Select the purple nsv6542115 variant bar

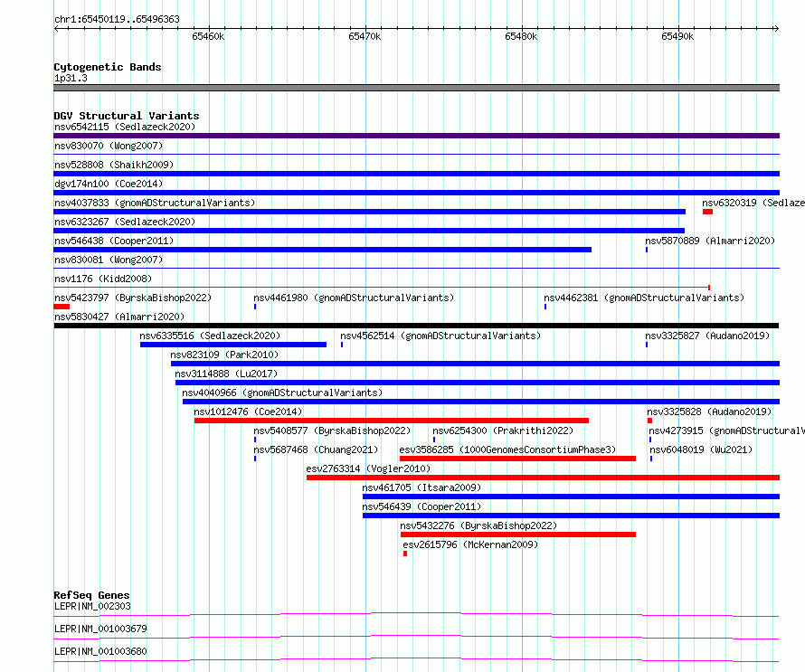416,136
